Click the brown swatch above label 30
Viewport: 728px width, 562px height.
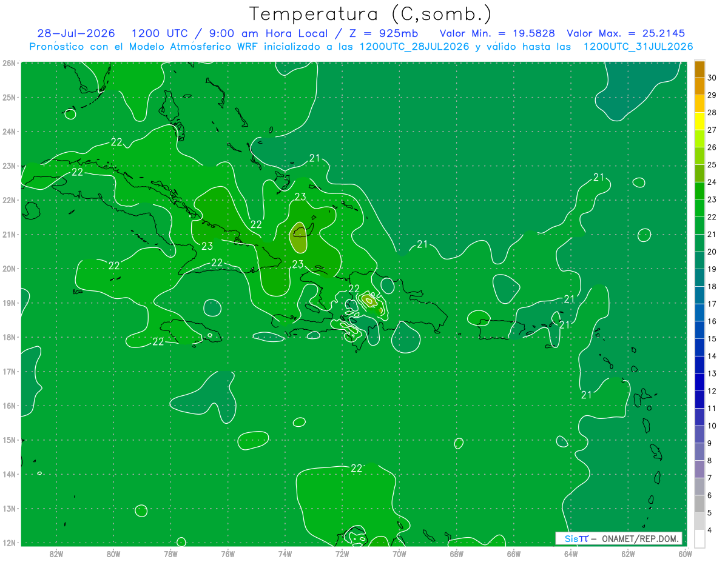point(699,69)
